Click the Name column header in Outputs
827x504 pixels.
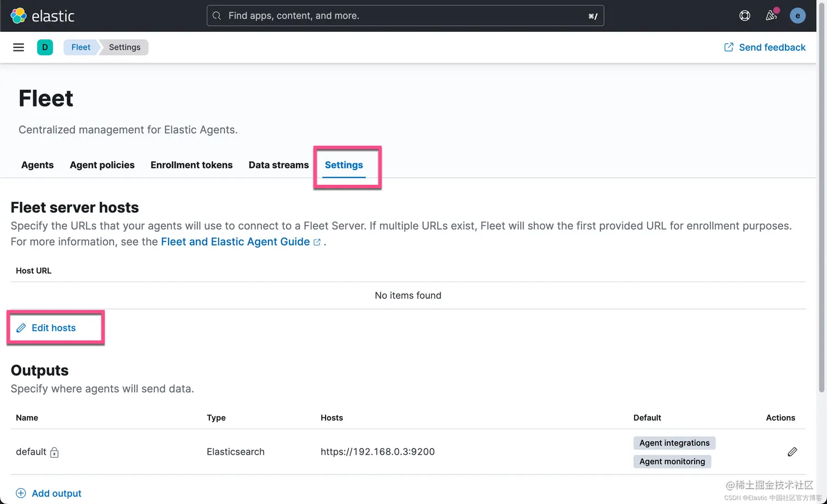pyautogui.click(x=27, y=418)
